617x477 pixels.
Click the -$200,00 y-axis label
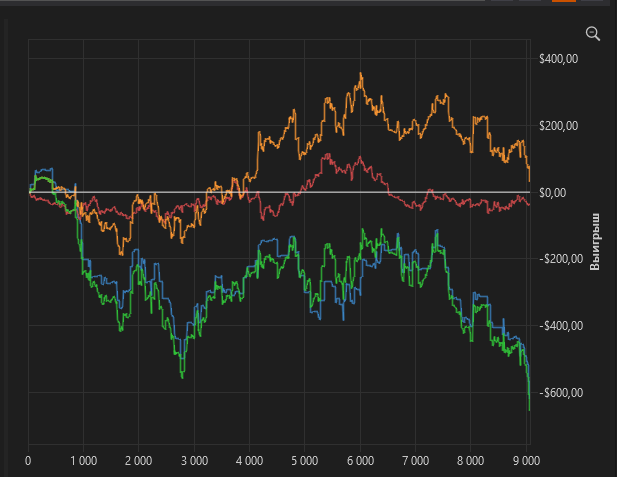point(561,259)
